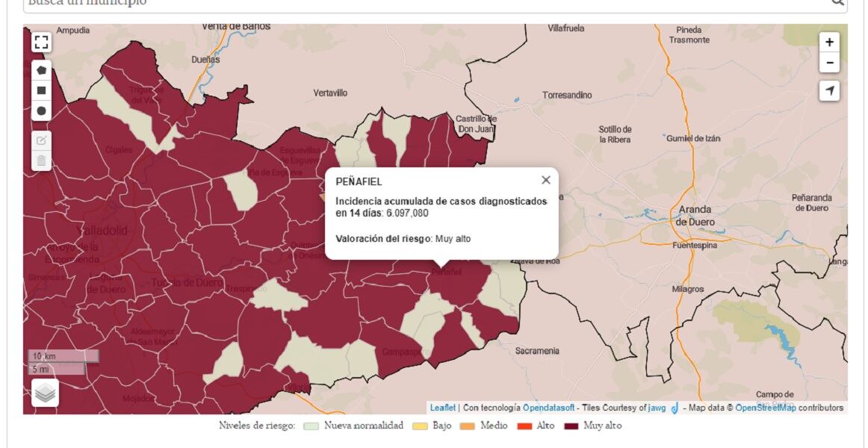Toggle fullscreen map view
Viewport: 868px width, 448px height.
tap(41, 42)
